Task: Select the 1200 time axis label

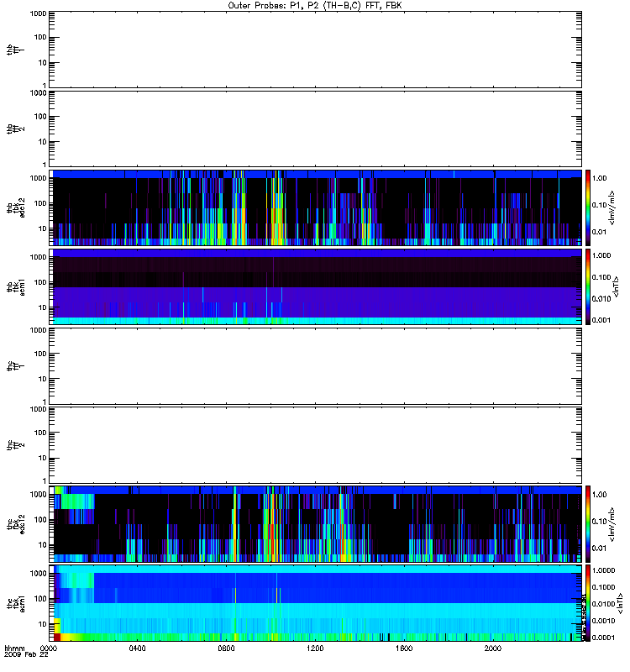Action: [315, 648]
